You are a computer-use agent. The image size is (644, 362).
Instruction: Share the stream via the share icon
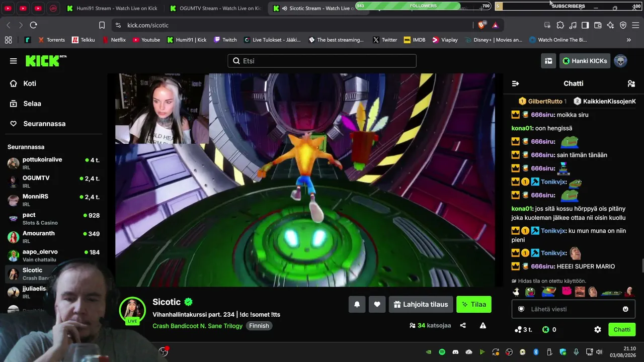463,325
